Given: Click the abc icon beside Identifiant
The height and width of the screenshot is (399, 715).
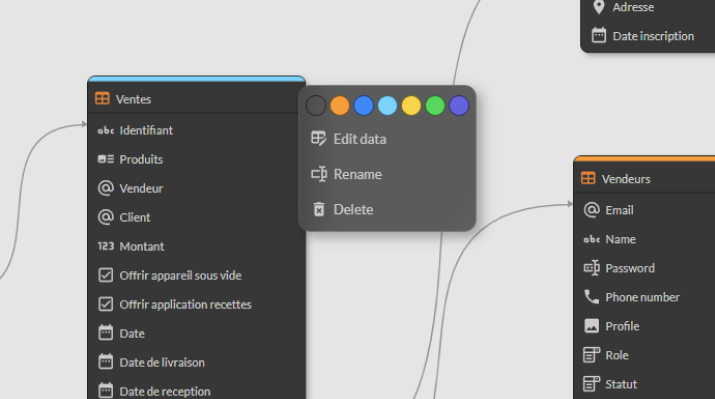Looking at the screenshot, I should click(106, 131).
